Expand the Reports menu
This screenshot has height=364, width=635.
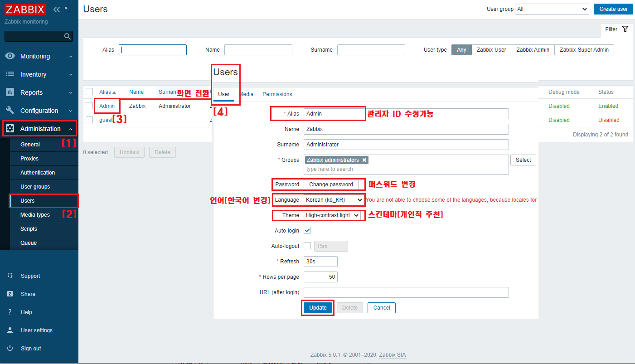coord(39,92)
